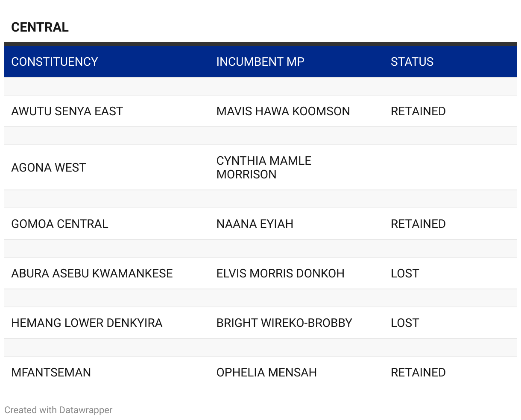Click the BRIGHT WIREKO-BROBBY cell

[284, 323]
